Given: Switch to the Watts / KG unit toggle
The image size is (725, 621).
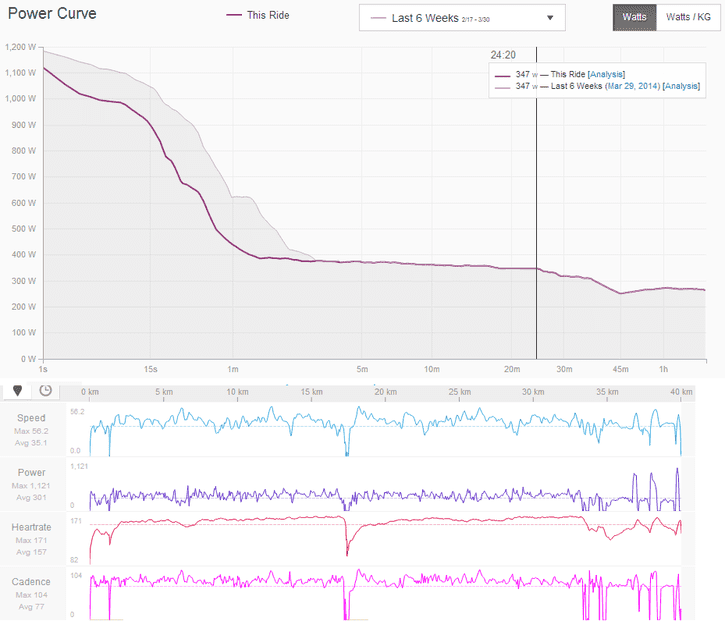Looking at the screenshot, I should (688, 18).
